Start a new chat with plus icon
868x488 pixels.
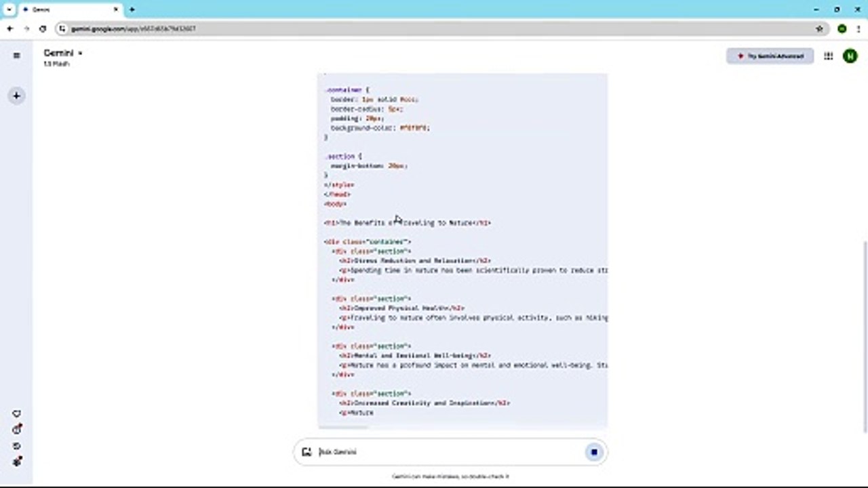[x=16, y=96]
